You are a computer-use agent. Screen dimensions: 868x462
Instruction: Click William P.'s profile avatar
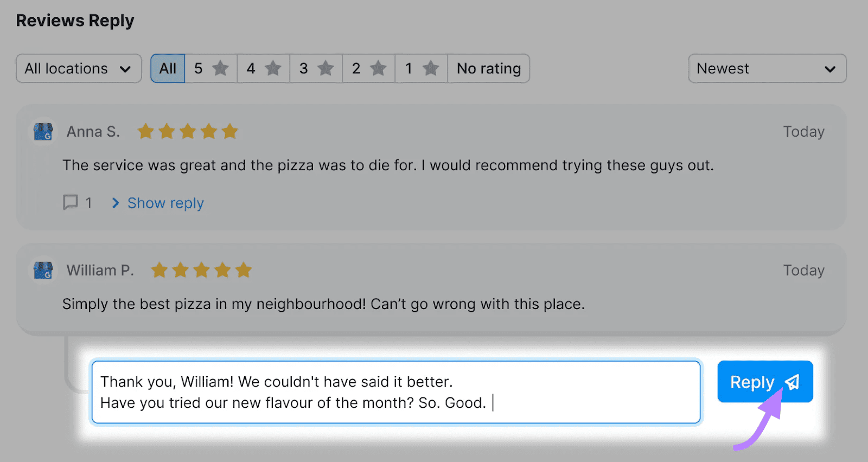pos(42,270)
